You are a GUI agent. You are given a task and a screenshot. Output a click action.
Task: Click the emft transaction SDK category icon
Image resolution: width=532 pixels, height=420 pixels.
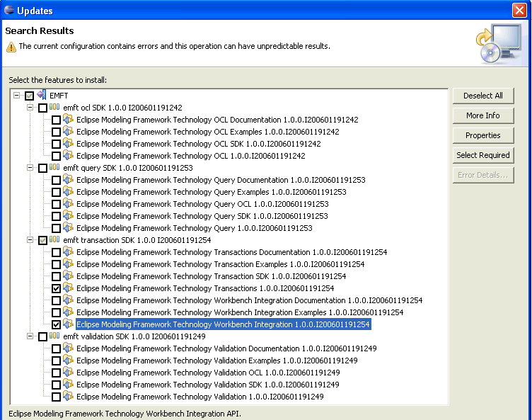[x=54, y=239]
